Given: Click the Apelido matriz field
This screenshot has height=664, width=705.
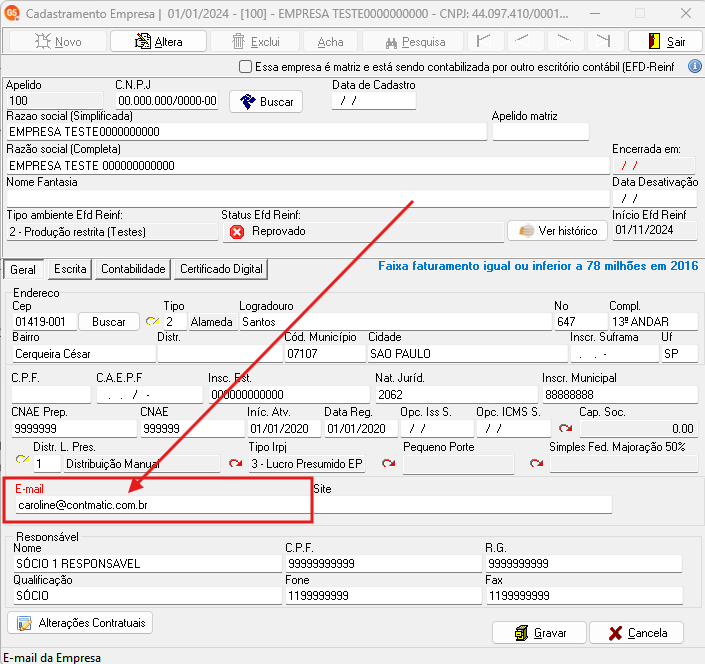Looking at the screenshot, I should (540, 132).
